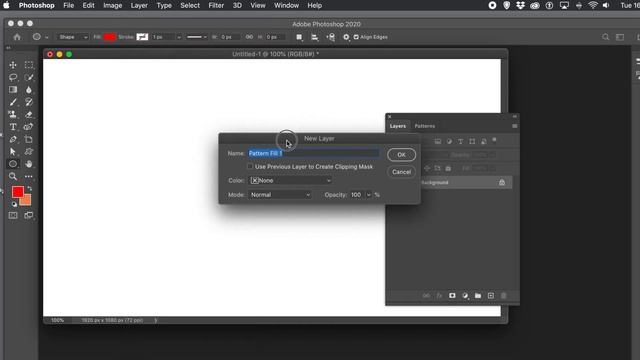Click the Wi-Fi icon in menu bar
The image size is (640, 360).
coord(593,5)
